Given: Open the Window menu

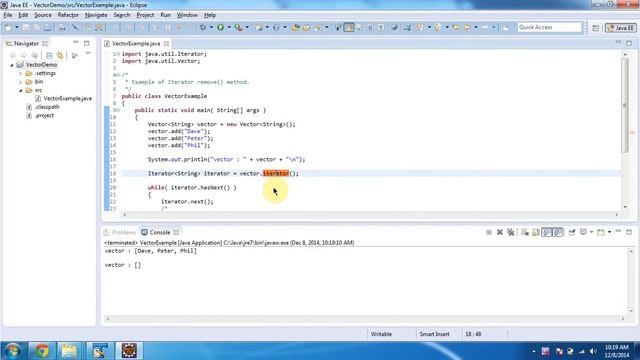Looking at the screenshot, I should click(x=187, y=15).
